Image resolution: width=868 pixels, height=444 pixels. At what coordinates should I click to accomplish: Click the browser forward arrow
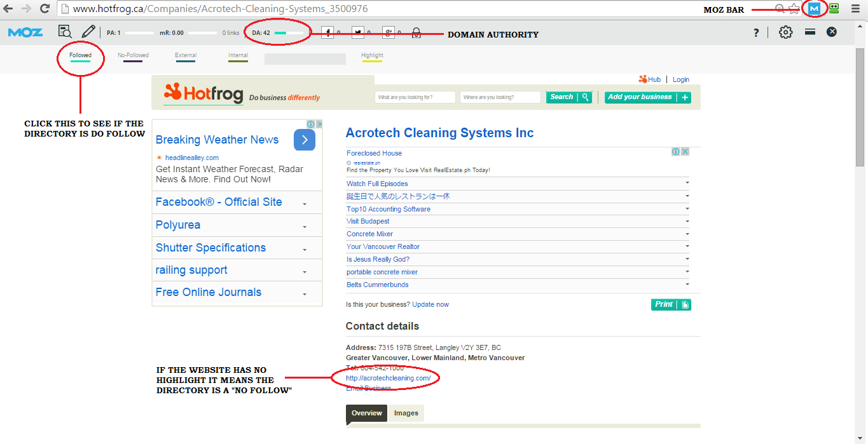pos(26,9)
